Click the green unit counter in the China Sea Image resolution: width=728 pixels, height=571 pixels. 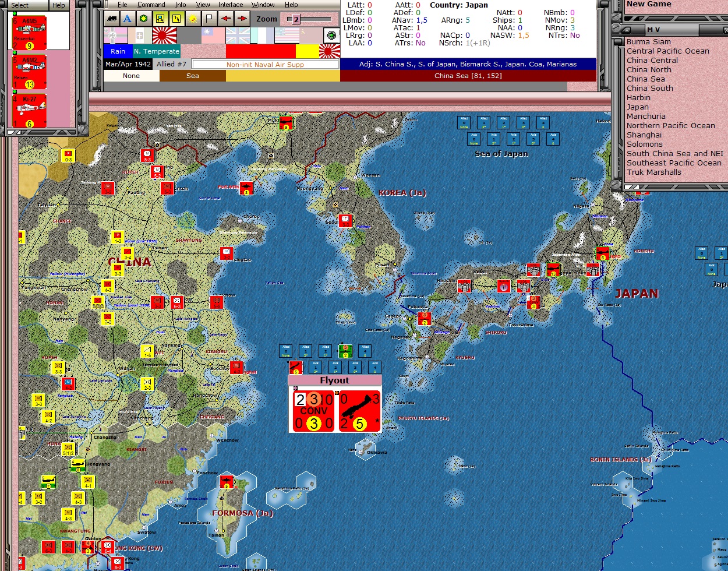[345, 351]
